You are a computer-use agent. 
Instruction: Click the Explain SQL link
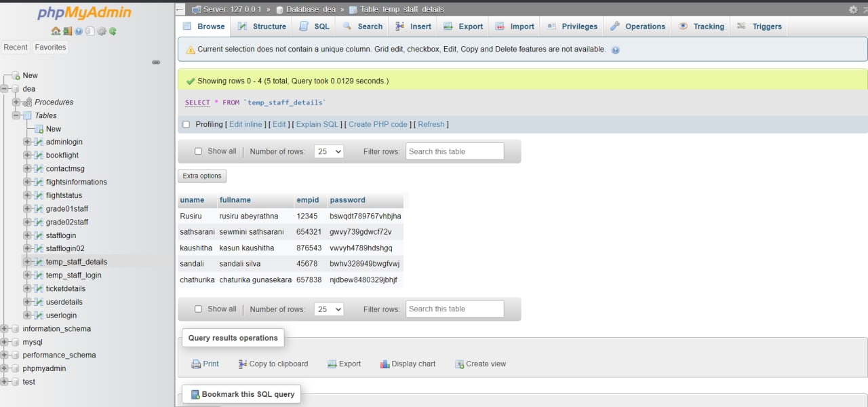click(317, 125)
